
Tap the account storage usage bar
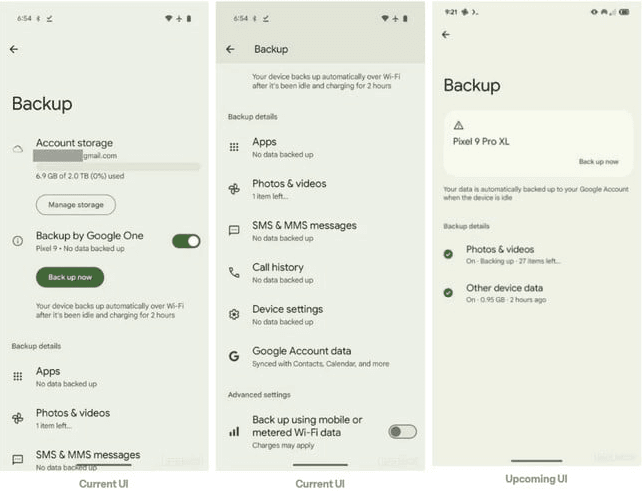coord(118,166)
